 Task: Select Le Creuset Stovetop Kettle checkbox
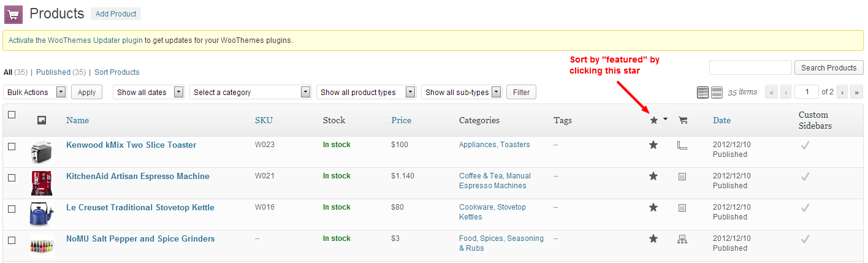click(x=12, y=209)
